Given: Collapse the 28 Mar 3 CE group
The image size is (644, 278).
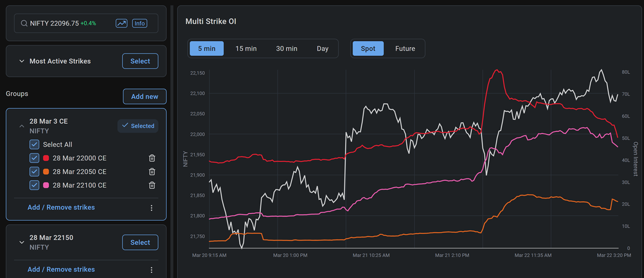Looking at the screenshot, I should (x=22, y=126).
